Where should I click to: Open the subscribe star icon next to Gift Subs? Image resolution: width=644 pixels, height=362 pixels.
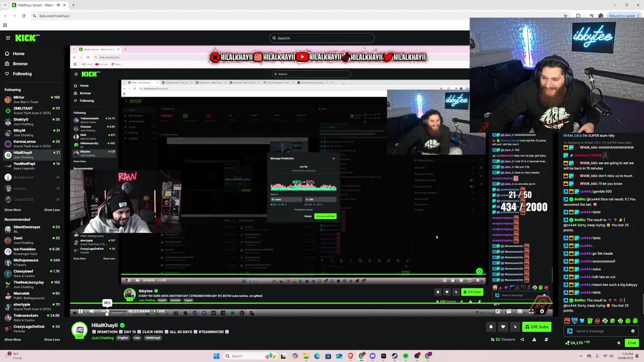515,327
